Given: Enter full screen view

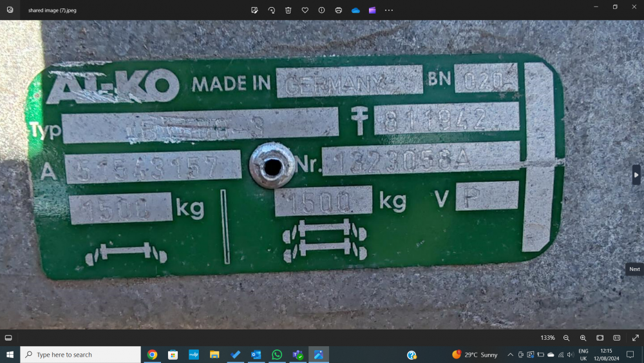Looking at the screenshot, I should [x=636, y=338].
